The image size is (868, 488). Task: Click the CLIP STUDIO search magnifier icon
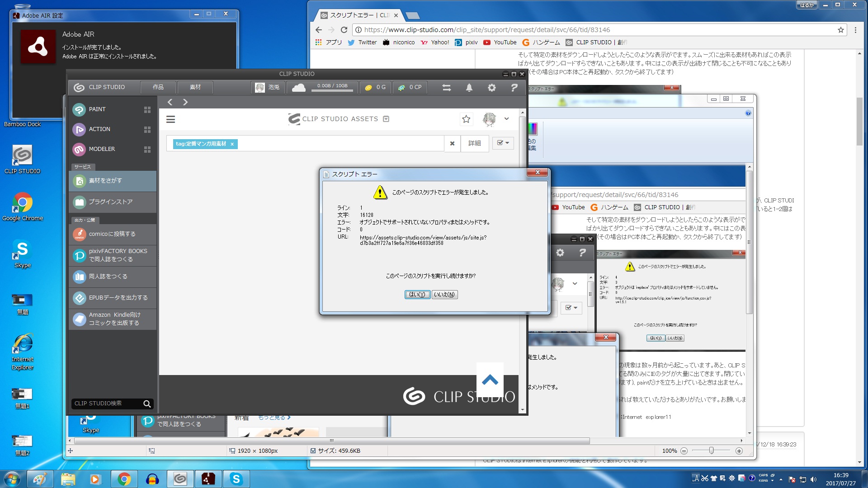(x=147, y=404)
